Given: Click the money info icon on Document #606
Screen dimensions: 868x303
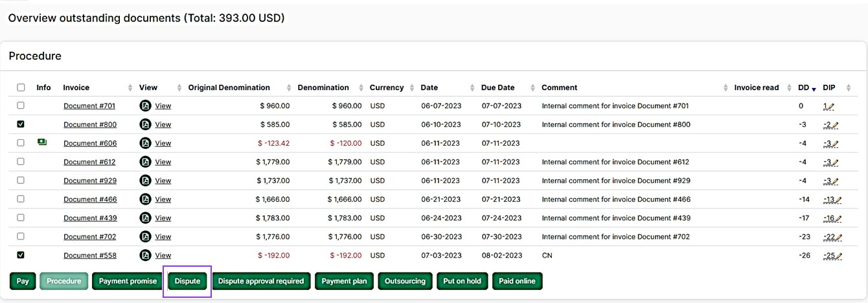Looking at the screenshot, I should point(42,142).
